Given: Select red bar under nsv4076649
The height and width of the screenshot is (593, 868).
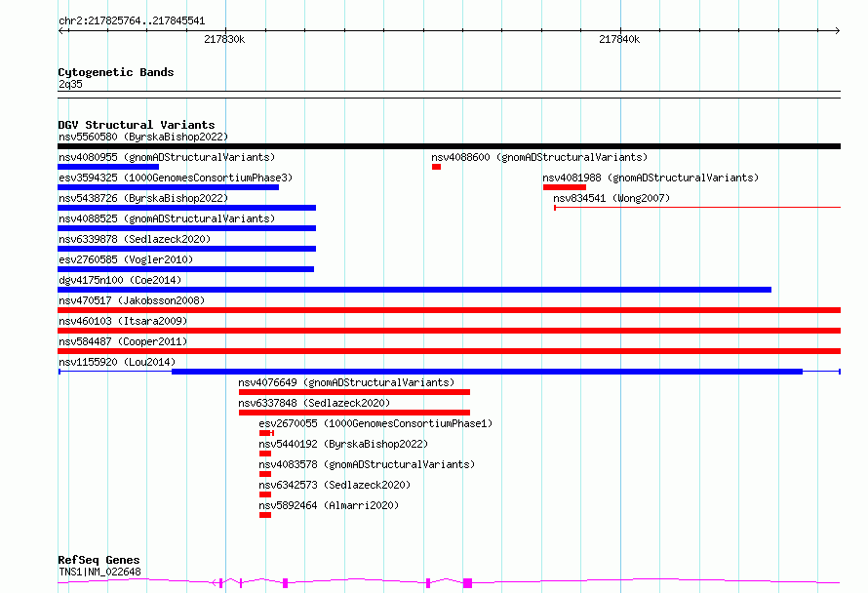Looking at the screenshot, I should 354,392.
